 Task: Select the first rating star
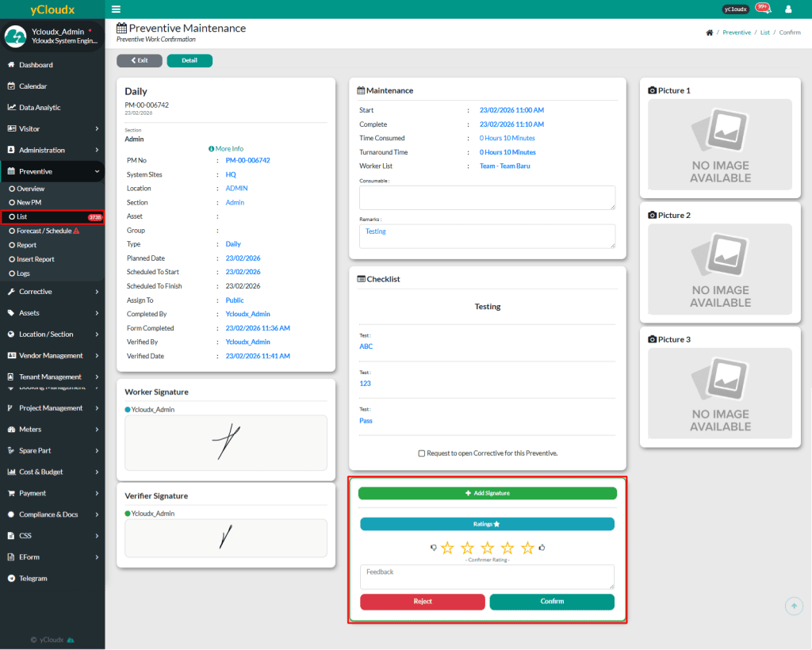coord(447,548)
